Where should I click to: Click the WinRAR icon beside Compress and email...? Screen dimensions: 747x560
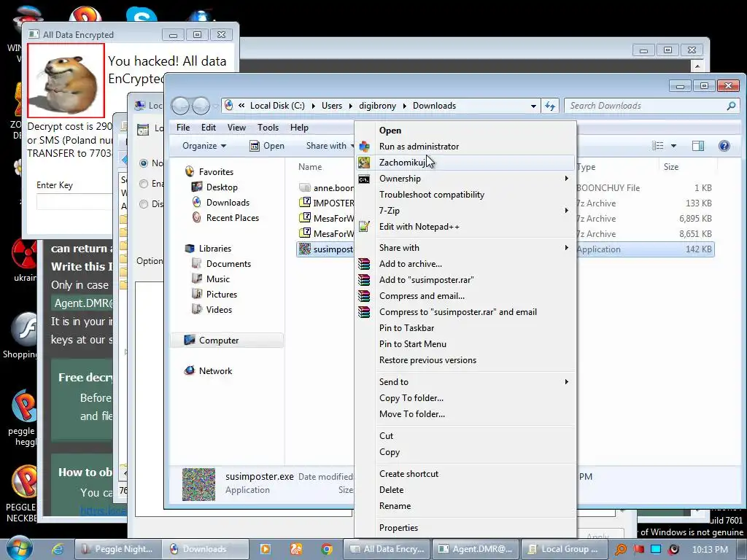coord(364,296)
